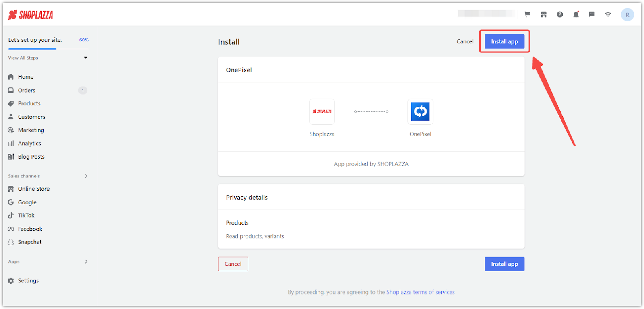Click the 60% setup progress value
Viewport: 644px width, 309px height.
84,40
